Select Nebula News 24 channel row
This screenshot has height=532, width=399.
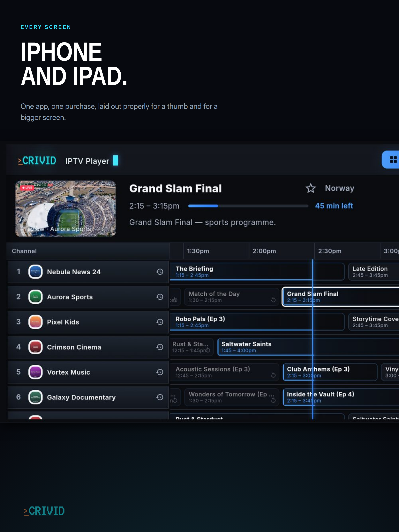click(88, 272)
